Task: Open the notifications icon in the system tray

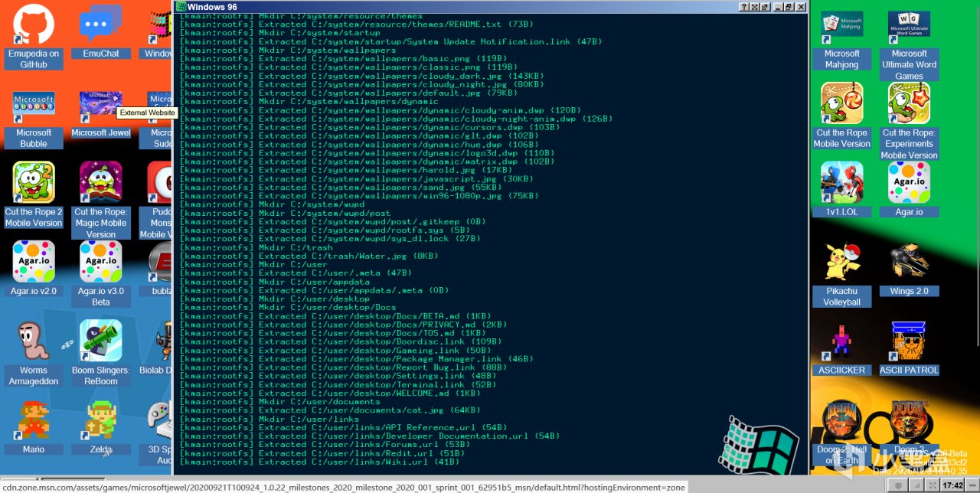Action: [x=898, y=485]
